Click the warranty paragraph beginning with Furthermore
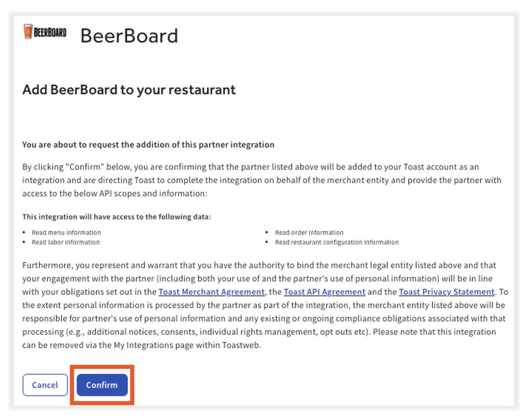This screenshot has height=420, width=528. [261, 305]
